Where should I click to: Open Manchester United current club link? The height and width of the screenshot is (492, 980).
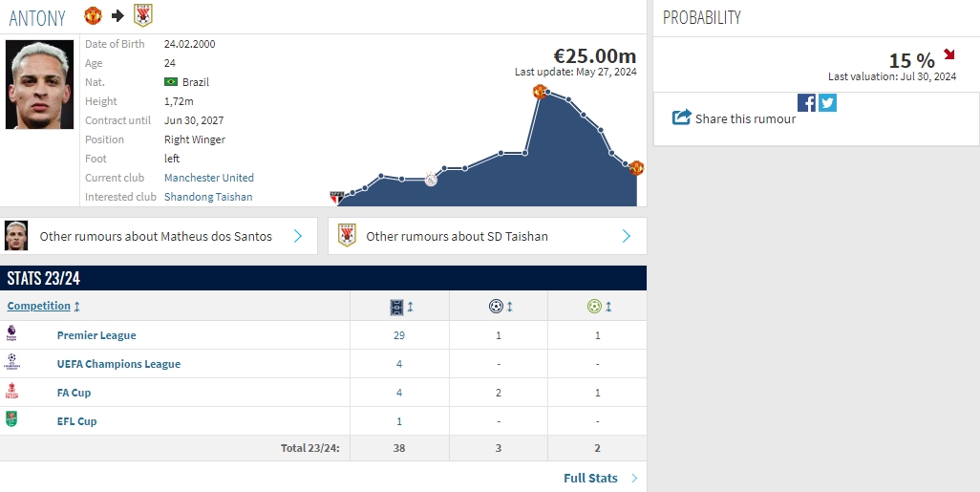pos(209,178)
